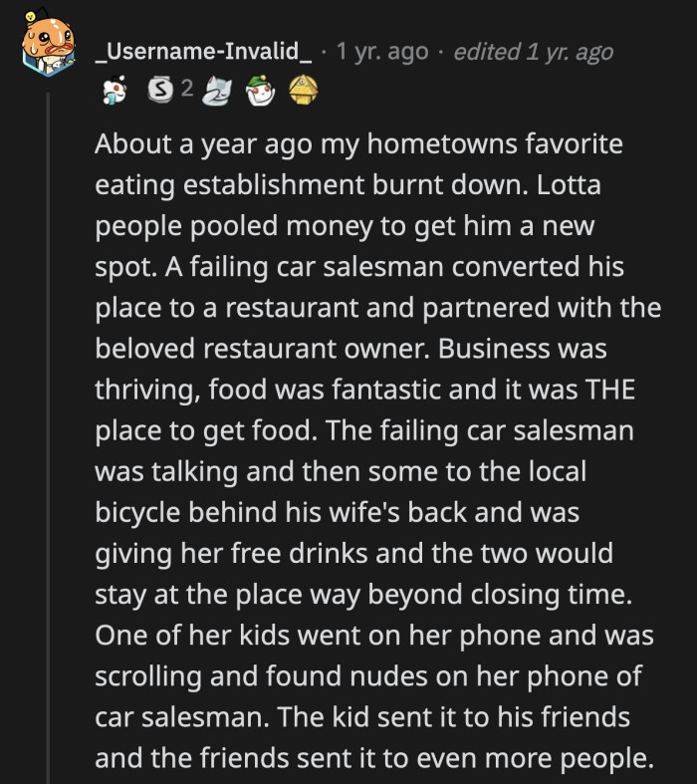Click the silver award count 2
The height and width of the screenshot is (784, 697).
tap(185, 93)
